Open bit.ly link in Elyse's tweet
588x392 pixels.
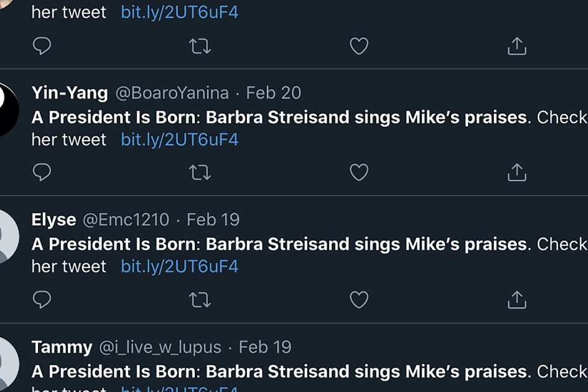tap(179, 266)
